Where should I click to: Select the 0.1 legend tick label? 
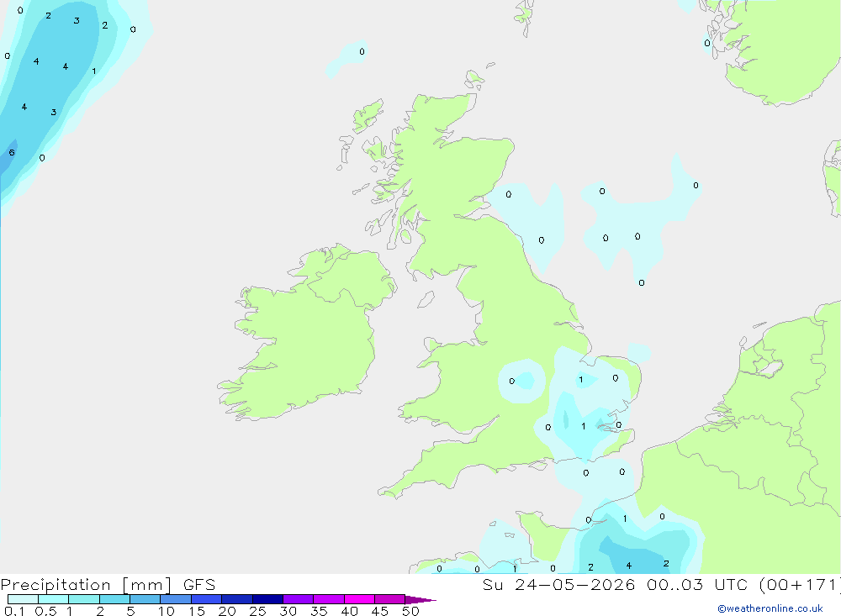[14, 611]
